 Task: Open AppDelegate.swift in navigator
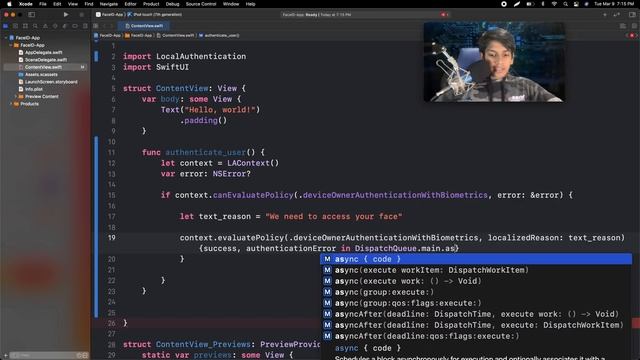[44, 52]
